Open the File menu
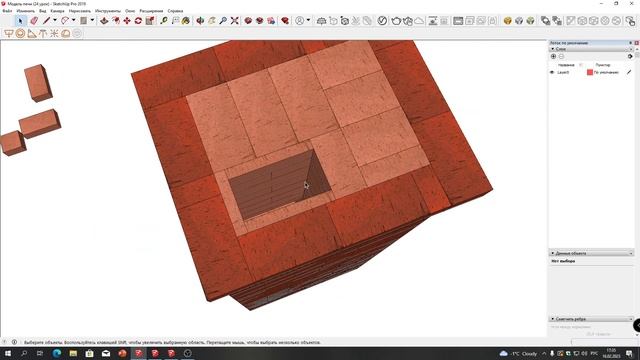This screenshot has width=640, height=360. tap(7, 11)
